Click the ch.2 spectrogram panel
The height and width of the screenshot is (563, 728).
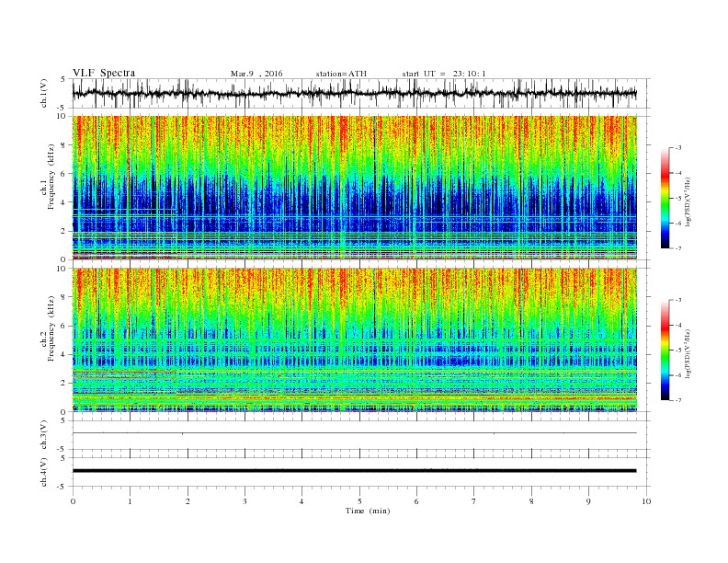point(355,340)
